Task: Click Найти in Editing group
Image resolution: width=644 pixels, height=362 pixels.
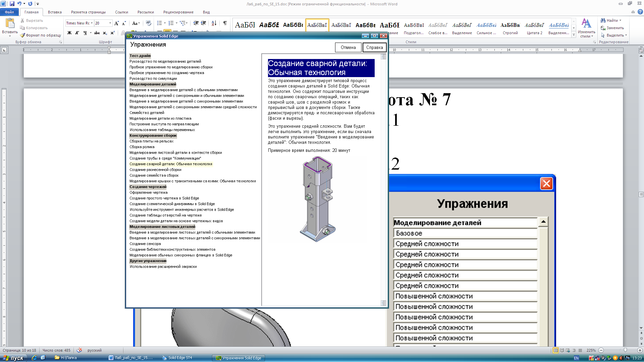Action: (610, 20)
